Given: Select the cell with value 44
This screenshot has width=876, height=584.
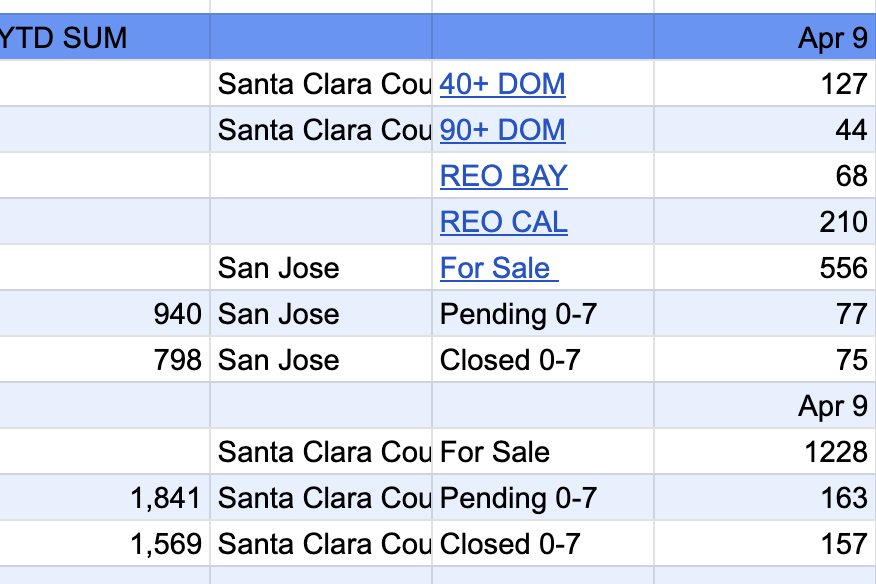Looking at the screenshot, I should tap(765, 129).
